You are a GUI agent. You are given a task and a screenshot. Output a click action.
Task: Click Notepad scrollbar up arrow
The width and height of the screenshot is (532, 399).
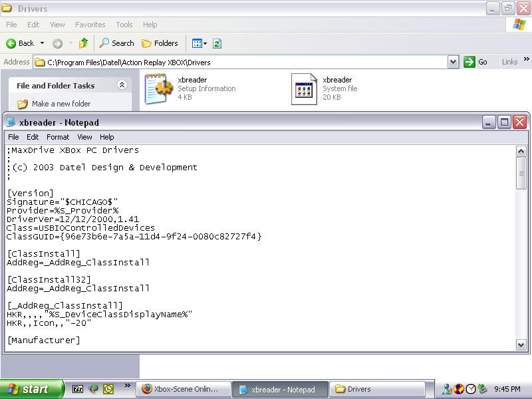pos(521,152)
